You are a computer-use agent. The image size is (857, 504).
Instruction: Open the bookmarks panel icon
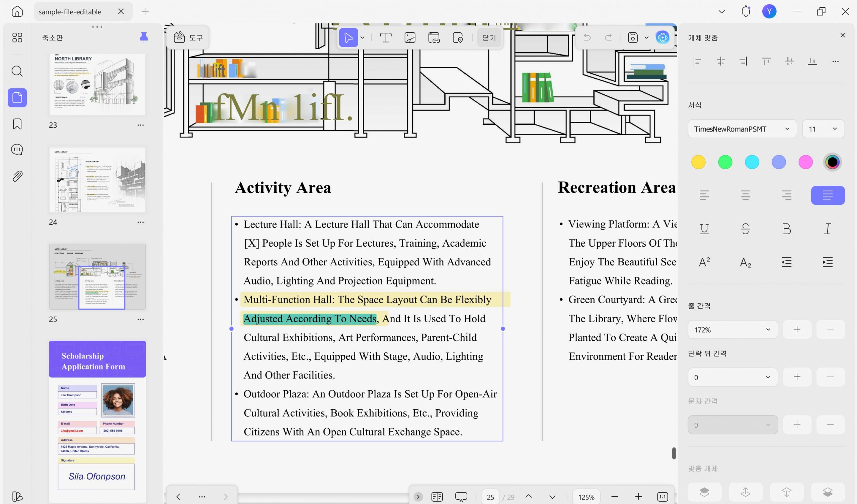pos(17,124)
